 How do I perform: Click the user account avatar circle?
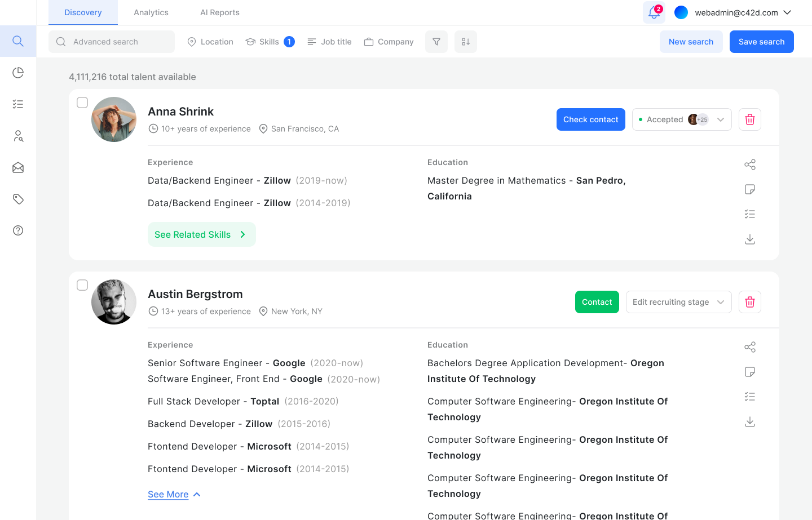click(x=681, y=12)
